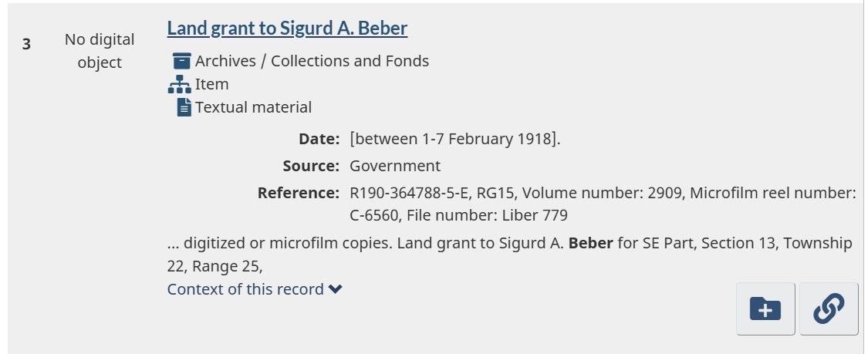This screenshot has width=868, height=354.
Task: Select the Archives / Collections and Fonds label
Action: coord(312,61)
